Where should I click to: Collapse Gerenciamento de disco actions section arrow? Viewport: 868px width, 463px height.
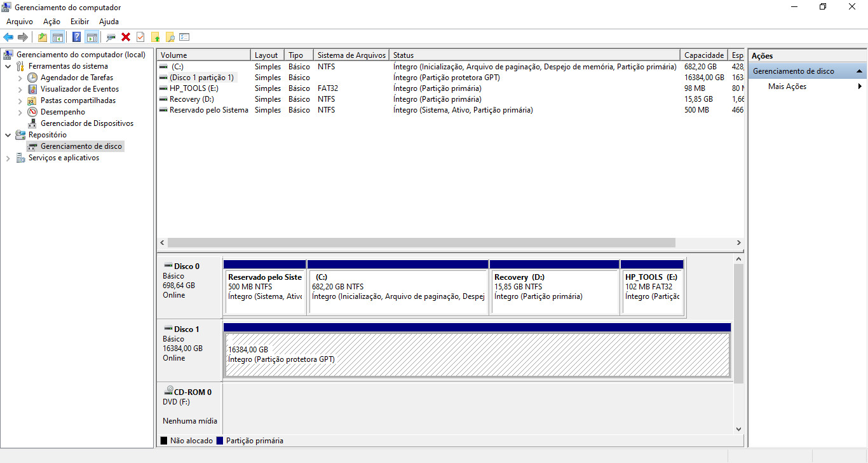(x=859, y=71)
